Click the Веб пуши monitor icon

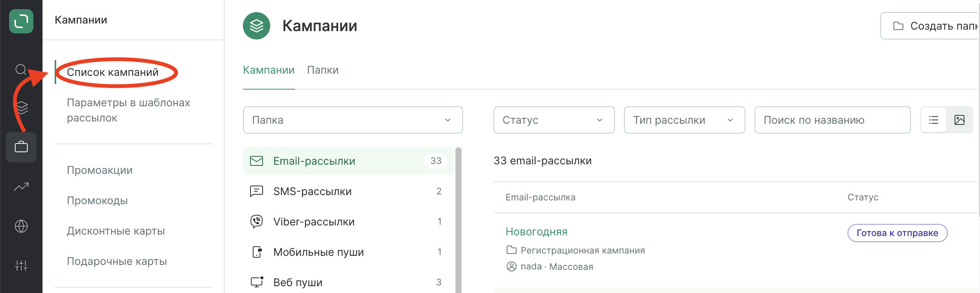[x=257, y=282]
